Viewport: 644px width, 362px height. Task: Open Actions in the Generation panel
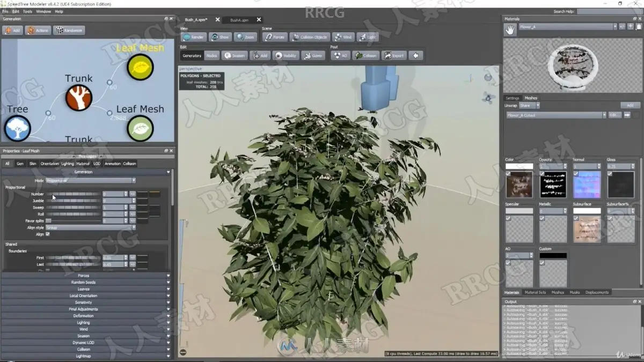[38, 31]
